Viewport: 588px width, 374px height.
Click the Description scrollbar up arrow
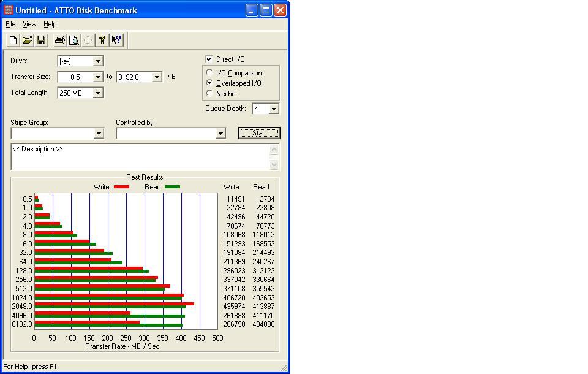click(274, 150)
